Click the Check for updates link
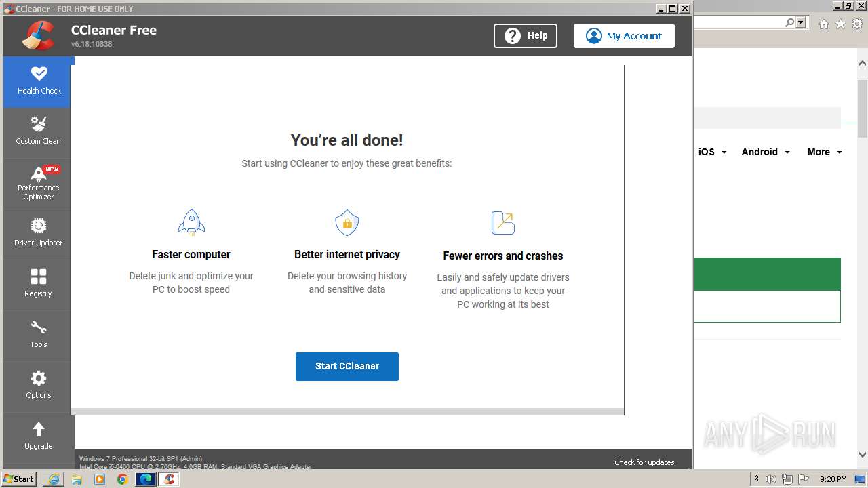Image resolution: width=868 pixels, height=488 pixels. pos(644,462)
